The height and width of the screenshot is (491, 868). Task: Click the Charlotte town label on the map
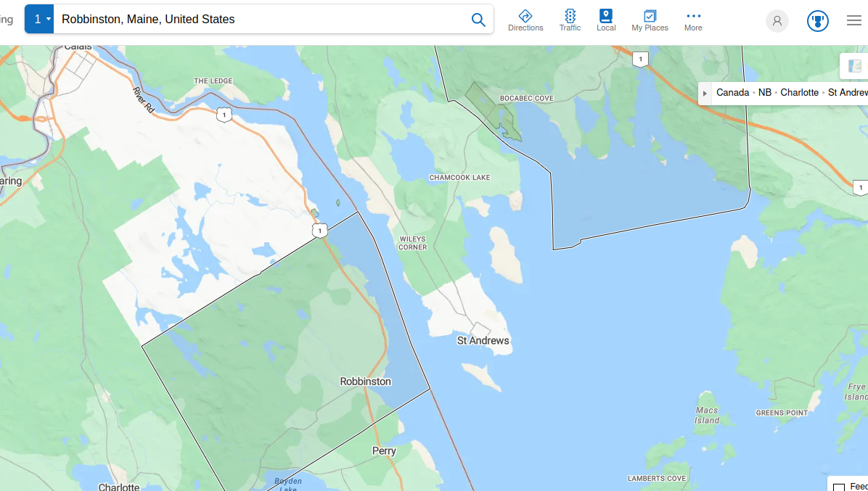point(119,487)
